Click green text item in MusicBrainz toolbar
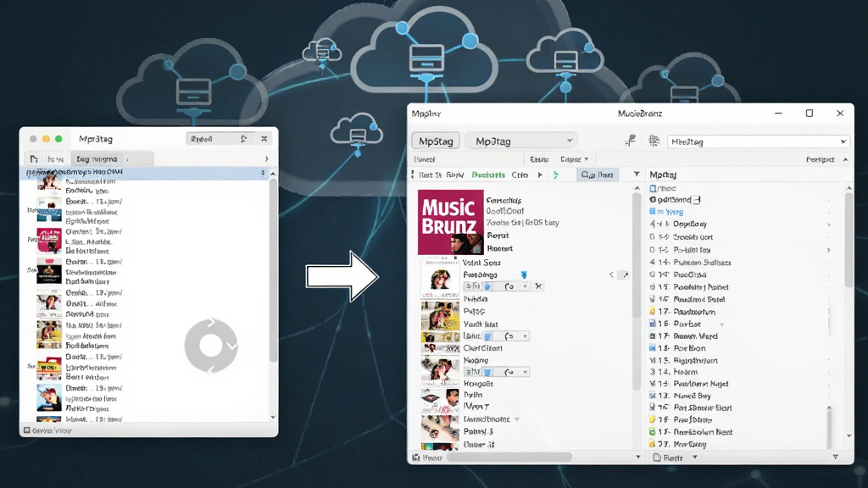 488,175
